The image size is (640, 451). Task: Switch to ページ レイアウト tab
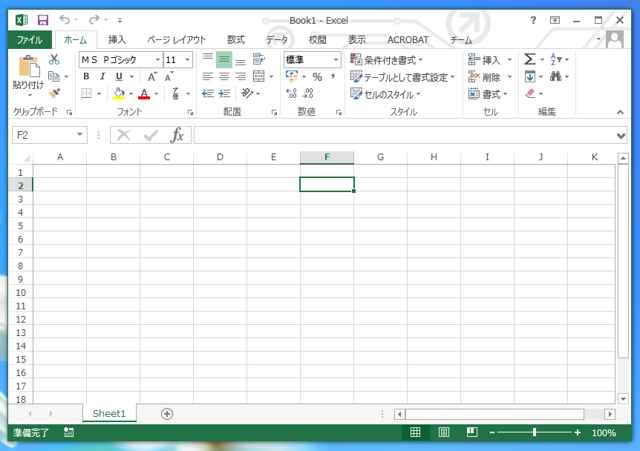pyautogui.click(x=176, y=40)
